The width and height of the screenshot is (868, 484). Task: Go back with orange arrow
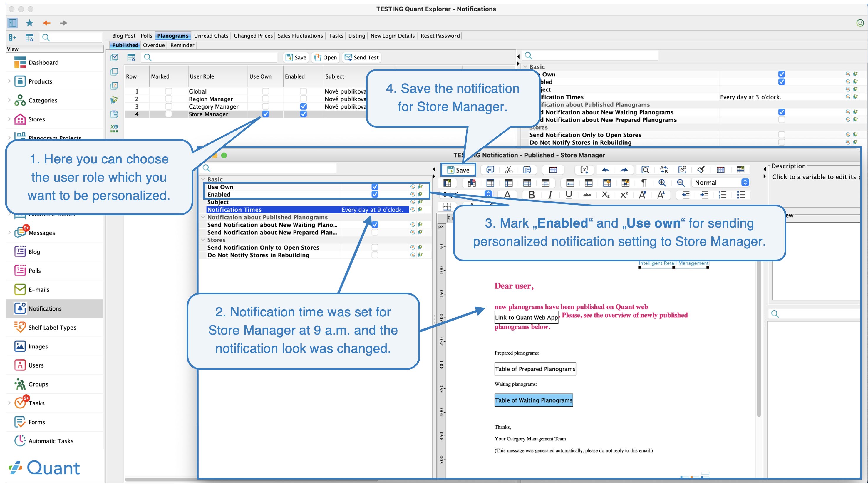click(46, 23)
